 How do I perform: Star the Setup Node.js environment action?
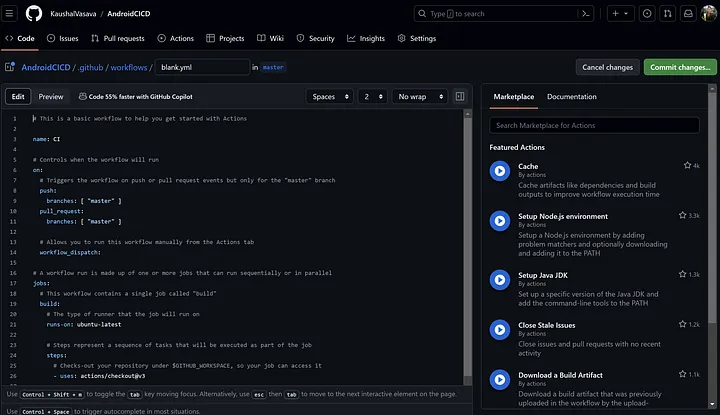pos(683,215)
